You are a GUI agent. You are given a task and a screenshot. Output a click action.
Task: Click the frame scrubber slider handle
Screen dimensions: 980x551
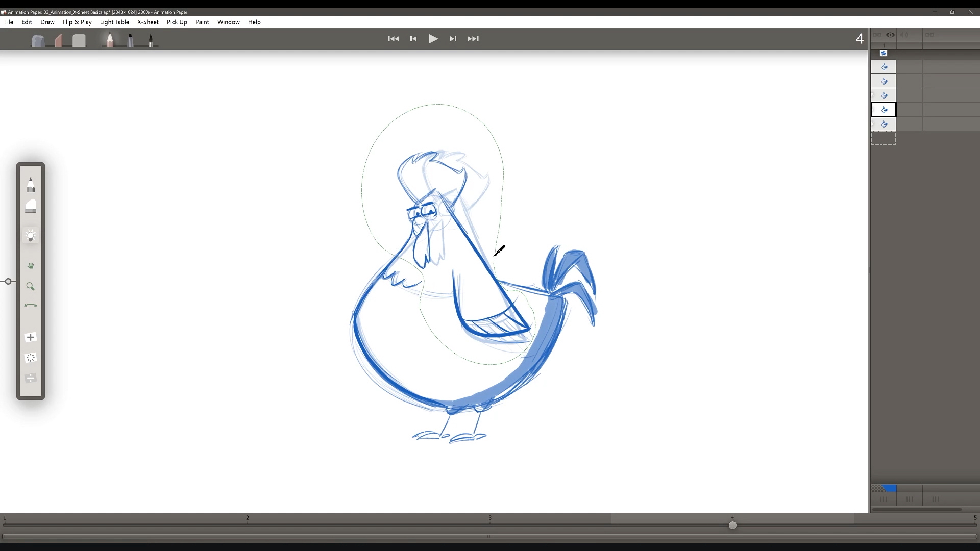click(732, 525)
